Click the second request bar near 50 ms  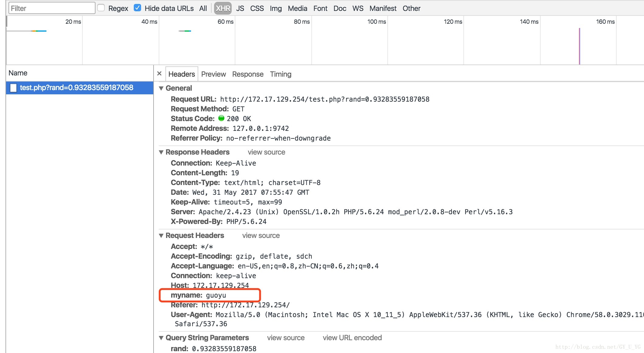point(185,31)
